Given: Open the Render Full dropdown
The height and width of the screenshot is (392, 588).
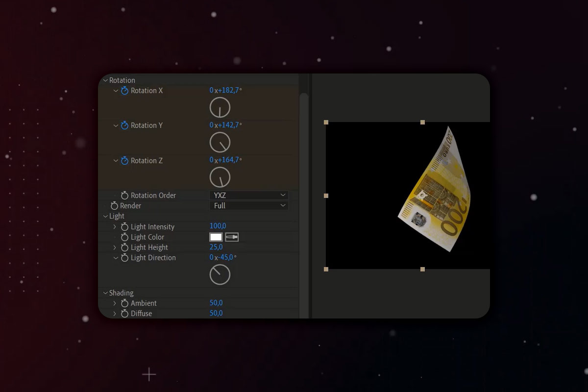Looking at the screenshot, I should (x=249, y=206).
